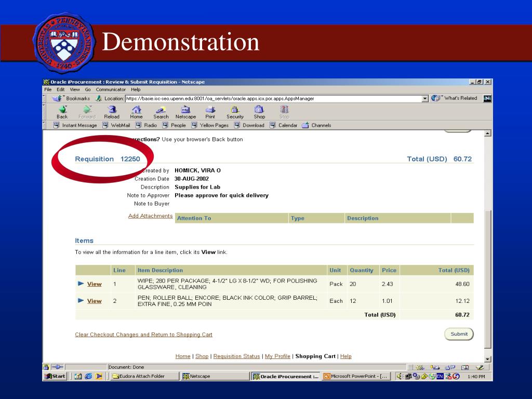Switch to Netscape taskbar item
Image resolution: width=532 pixels, height=399 pixels.
pos(215,376)
